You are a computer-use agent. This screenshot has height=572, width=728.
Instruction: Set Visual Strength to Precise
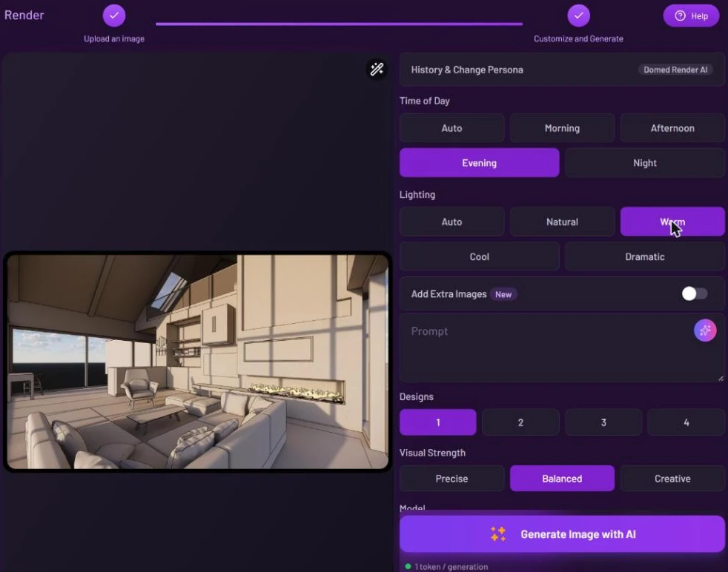[x=451, y=479]
